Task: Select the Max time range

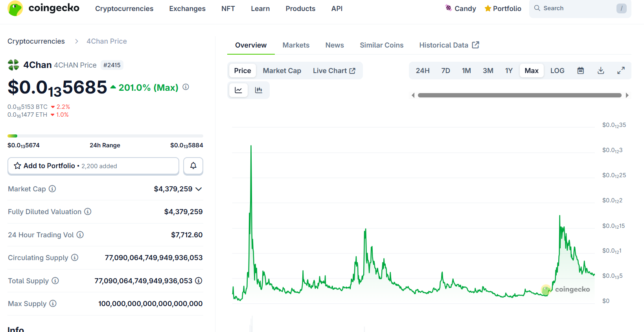Action: [532, 71]
